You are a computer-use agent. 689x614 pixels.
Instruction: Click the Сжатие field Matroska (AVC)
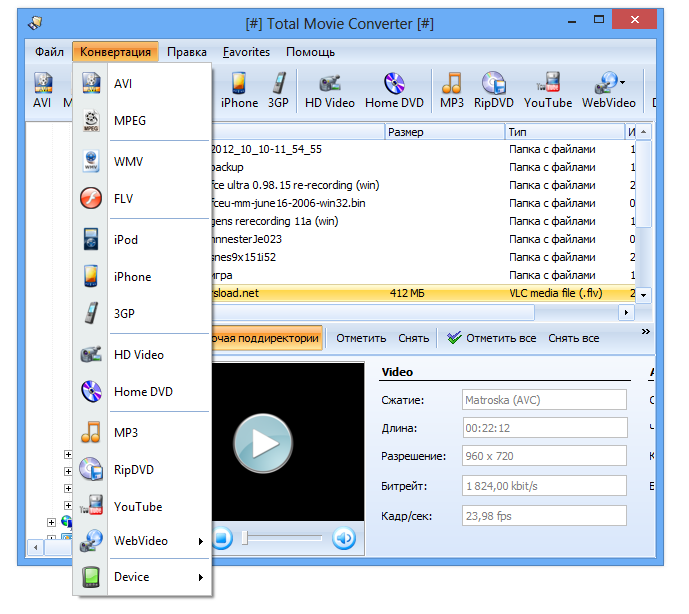click(x=544, y=400)
